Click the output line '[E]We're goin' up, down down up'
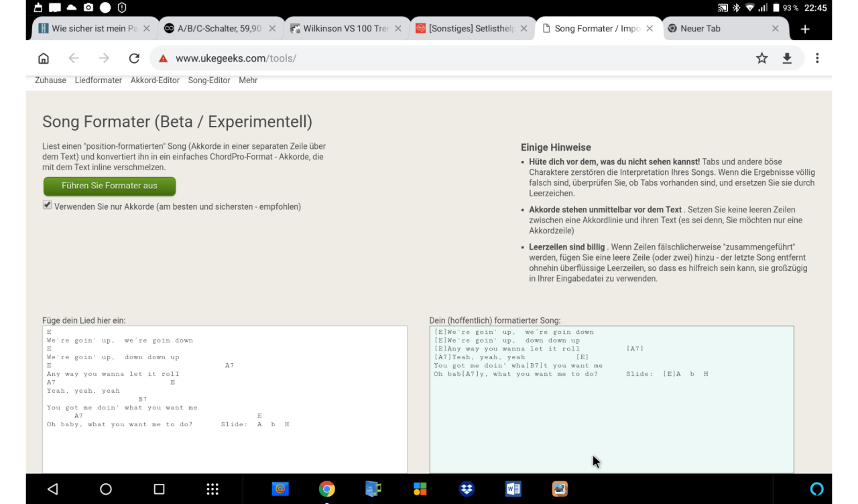Viewport: 858px width, 504px height. coord(507,340)
